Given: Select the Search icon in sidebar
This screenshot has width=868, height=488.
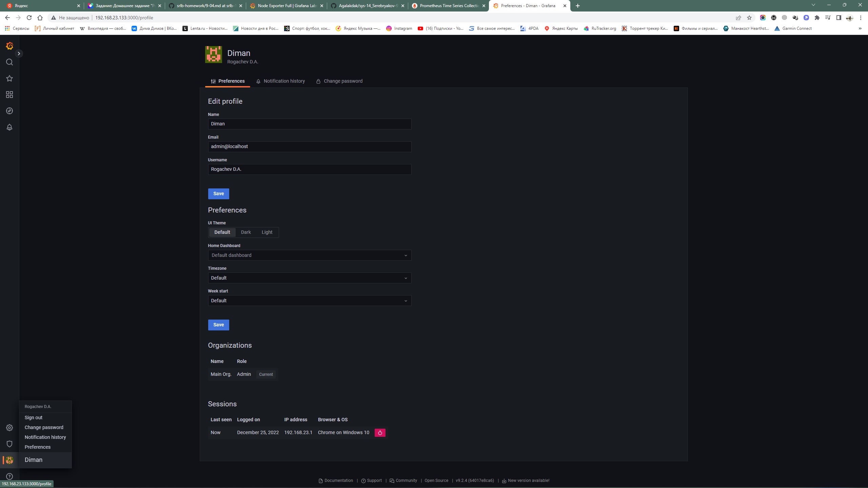Looking at the screenshot, I should coord(9,62).
